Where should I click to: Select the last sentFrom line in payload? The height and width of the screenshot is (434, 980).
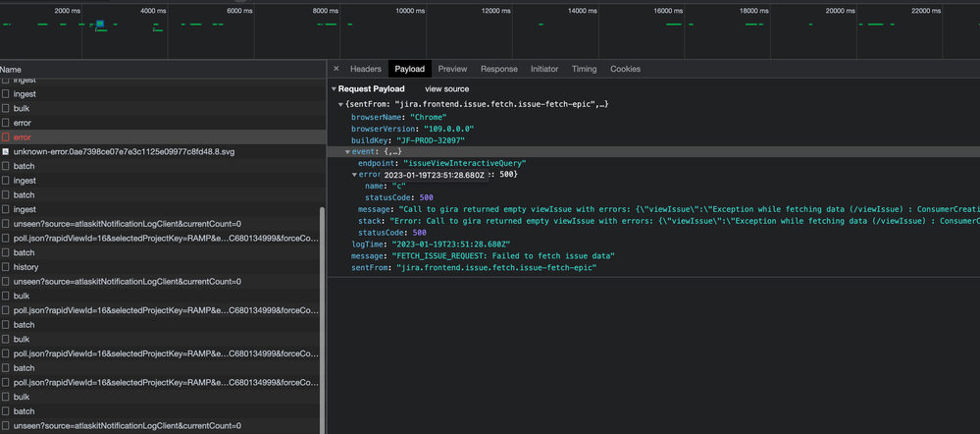click(475, 268)
